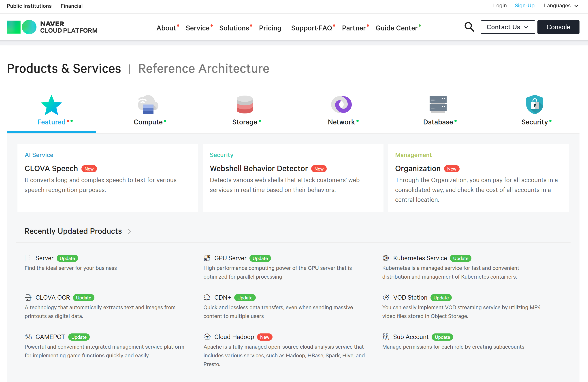The height and width of the screenshot is (382, 588).
Task: Click the Recently Updated Products heading
Action: click(x=73, y=231)
